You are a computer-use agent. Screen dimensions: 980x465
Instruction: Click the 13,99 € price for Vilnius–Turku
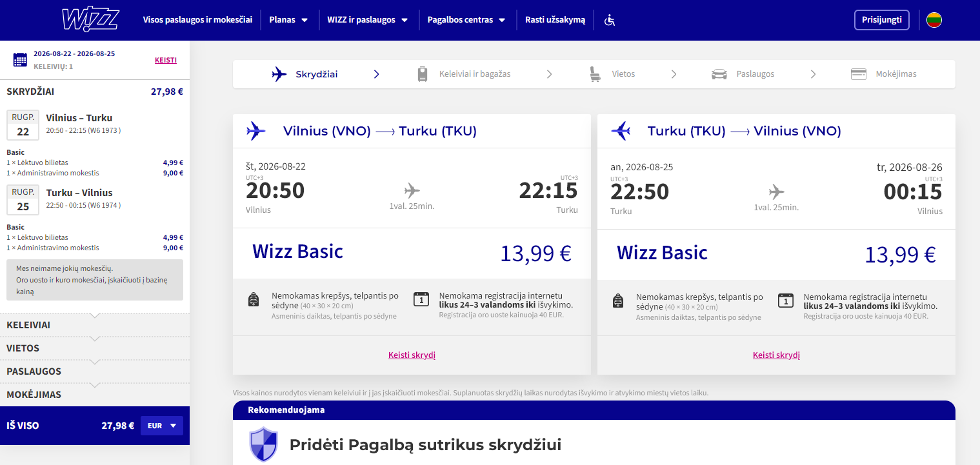coord(536,253)
